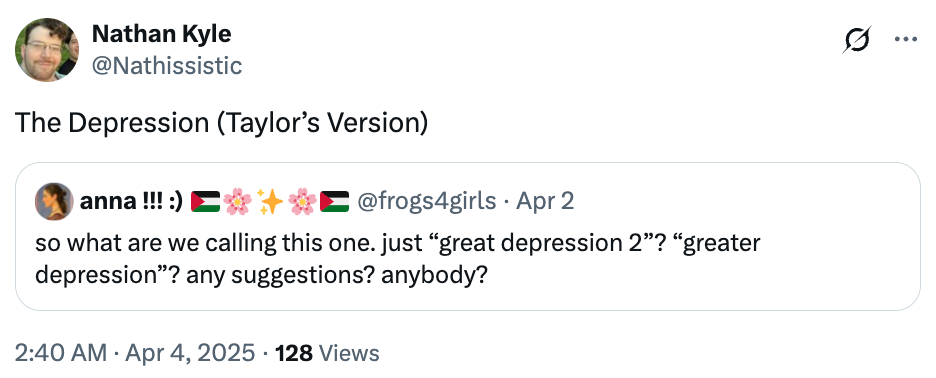Open the @Nathissistic handle link
The height and width of the screenshot is (378, 936).
167,66
